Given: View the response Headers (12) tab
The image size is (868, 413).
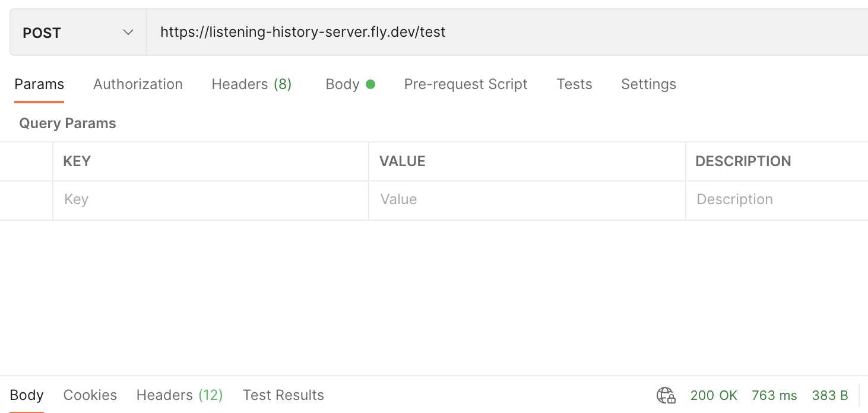Looking at the screenshot, I should 179,395.
